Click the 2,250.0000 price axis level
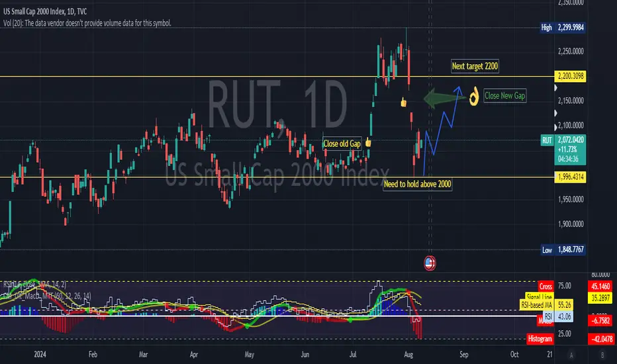617x364 pixels. tap(571, 51)
